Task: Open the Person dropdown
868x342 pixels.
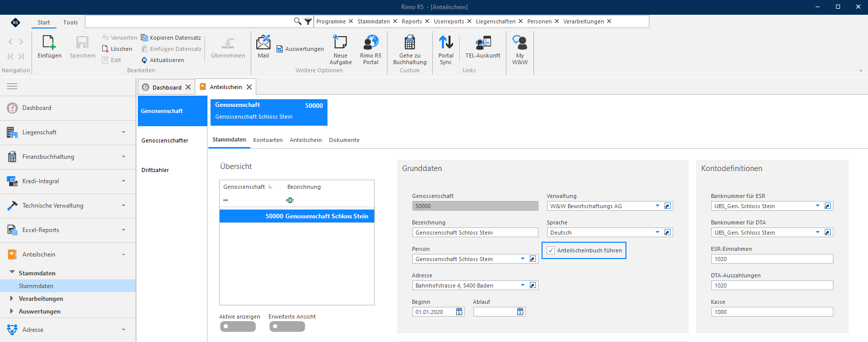Action: click(x=523, y=259)
